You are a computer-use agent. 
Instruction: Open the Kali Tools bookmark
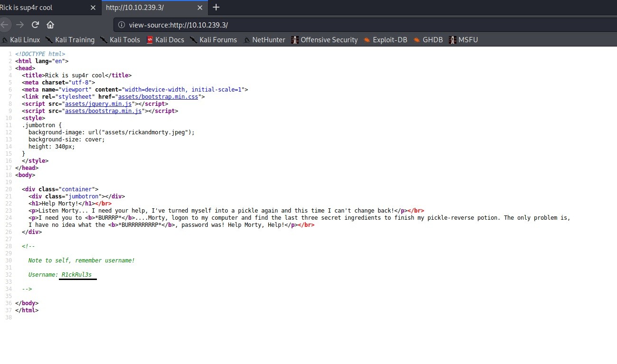(x=120, y=40)
